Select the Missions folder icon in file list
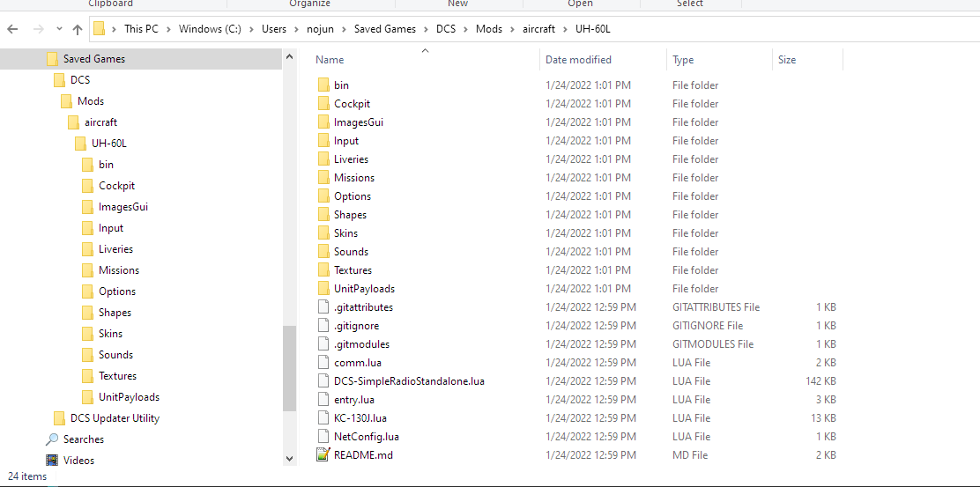Image resolution: width=980 pixels, height=487 pixels. coord(323,177)
